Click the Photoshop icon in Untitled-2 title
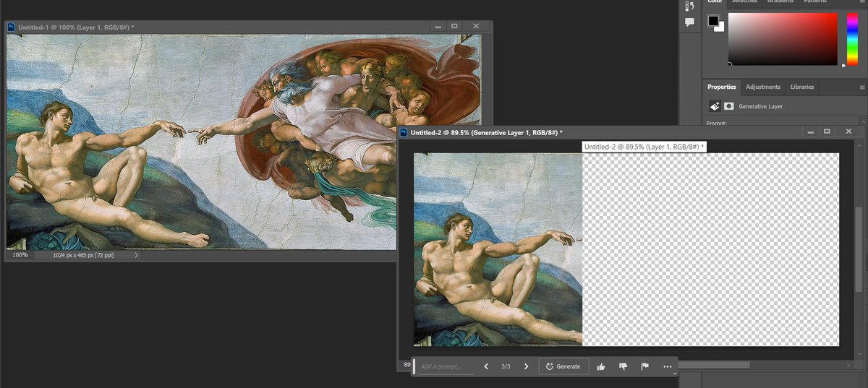 [x=404, y=132]
